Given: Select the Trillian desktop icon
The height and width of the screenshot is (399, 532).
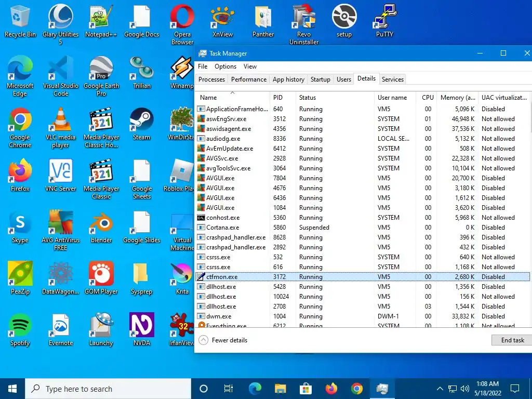Looking at the screenshot, I should [x=141, y=73].
